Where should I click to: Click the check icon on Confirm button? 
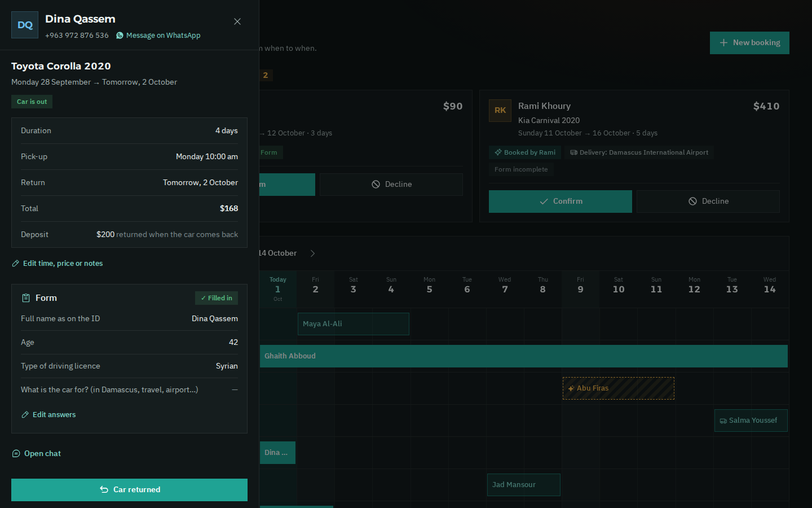pos(544,202)
